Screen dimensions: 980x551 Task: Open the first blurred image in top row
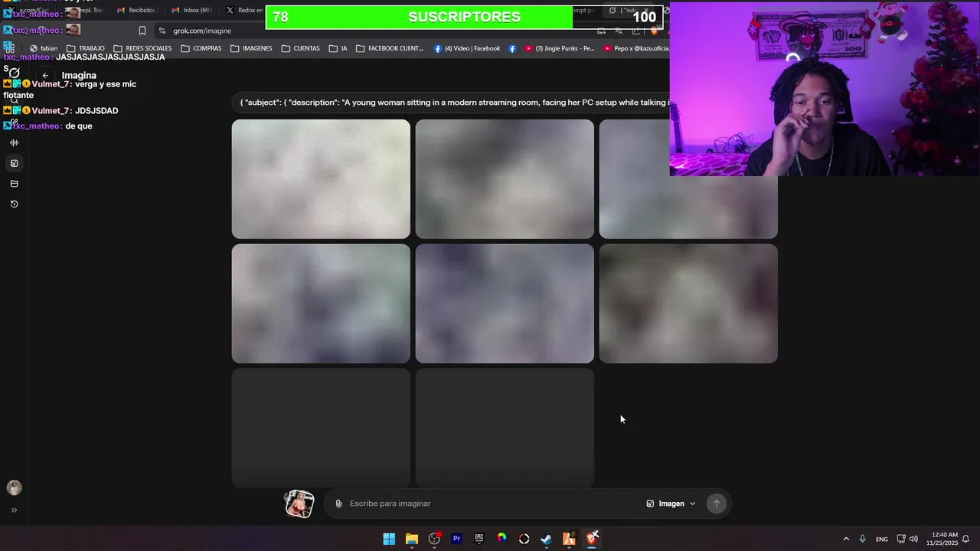[321, 179]
